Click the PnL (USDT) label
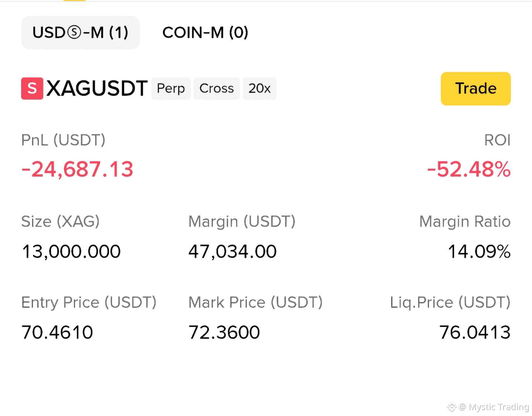The width and height of the screenshot is (532, 416). pos(63,140)
